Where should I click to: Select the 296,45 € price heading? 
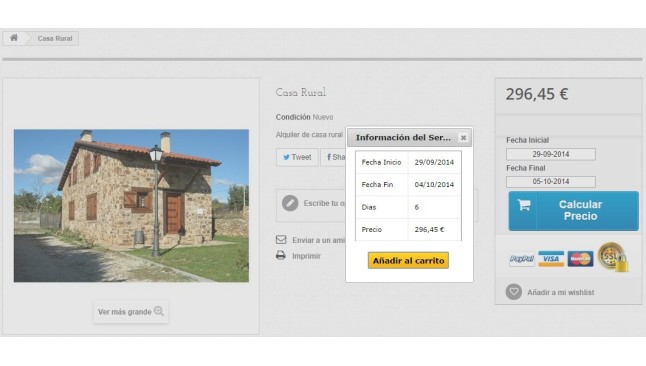click(x=537, y=94)
